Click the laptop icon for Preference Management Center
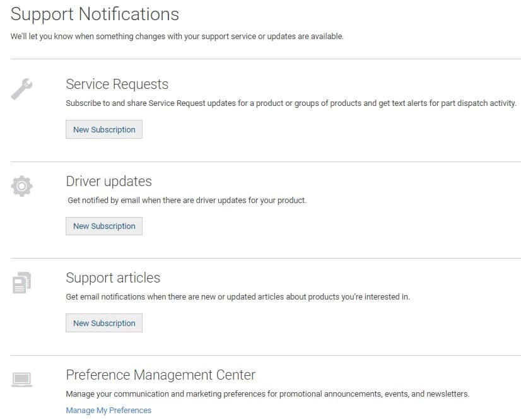Viewport: 521px width, 420px height. (x=21, y=379)
